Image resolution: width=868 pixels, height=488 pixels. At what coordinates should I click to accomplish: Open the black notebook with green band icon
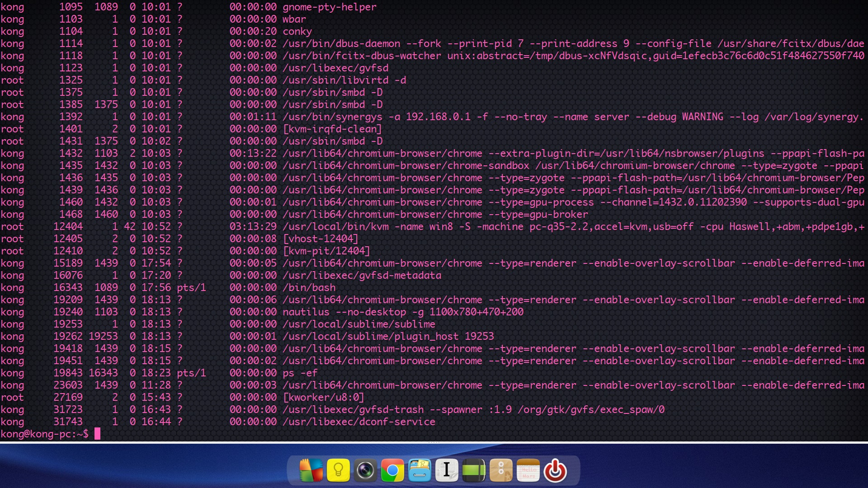474,470
